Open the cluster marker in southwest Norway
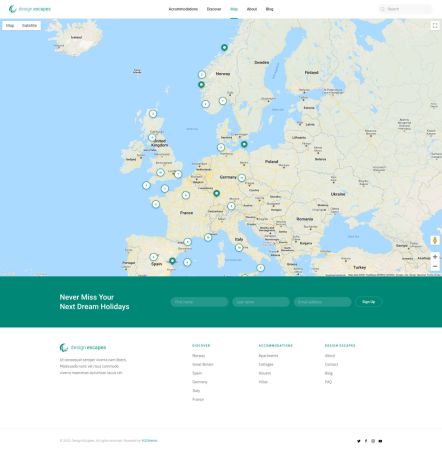 (206, 104)
